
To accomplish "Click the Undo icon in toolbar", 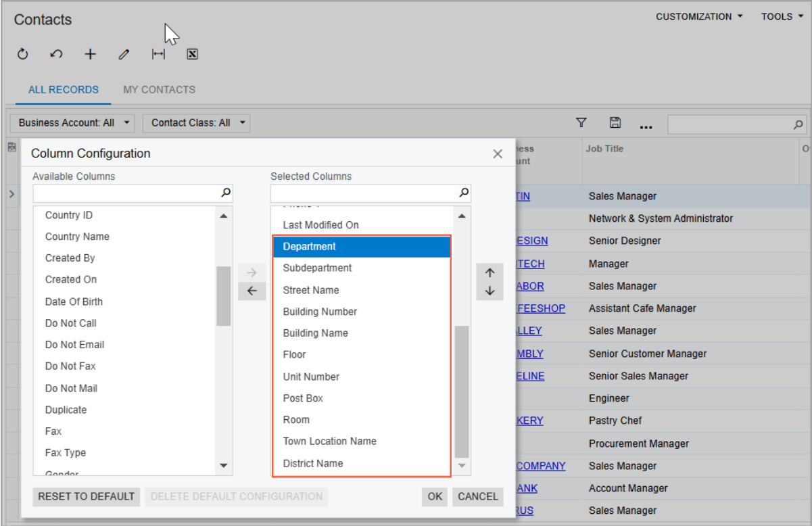I will [x=57, y=55].
